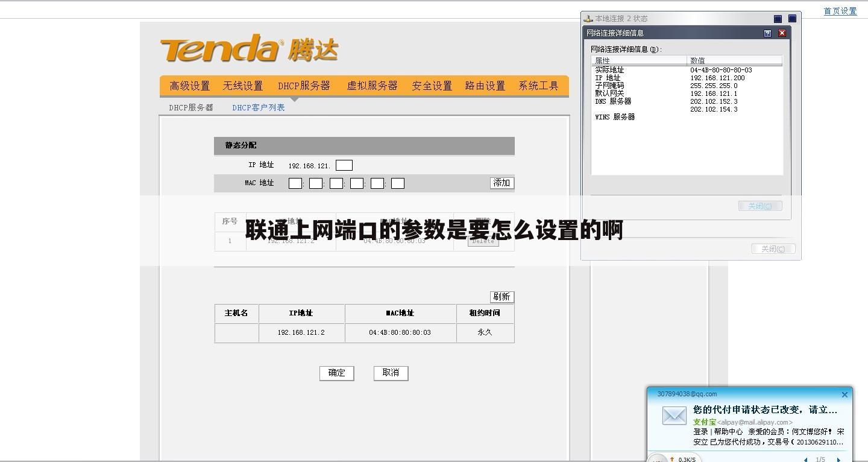Click the value 202.102.154.3
This screenshot has width=868, height=462.
tap(714, 109)
